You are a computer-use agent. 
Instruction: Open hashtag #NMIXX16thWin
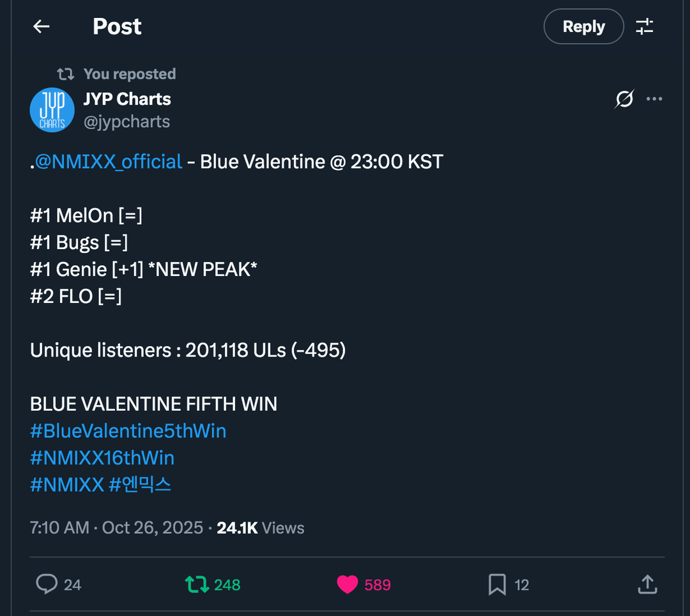coord(102,458)
